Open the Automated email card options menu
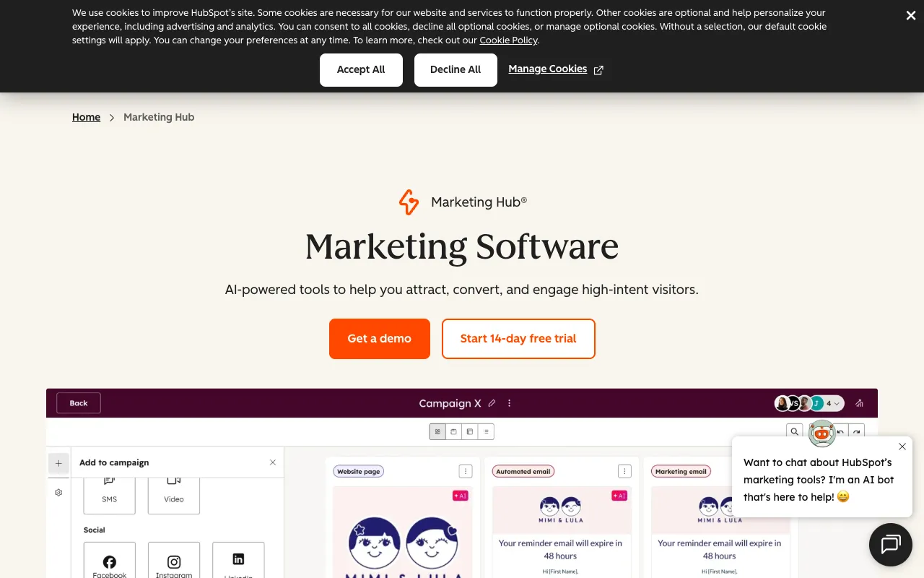Viewport: 924px width, 578px height. pos(624,470)
